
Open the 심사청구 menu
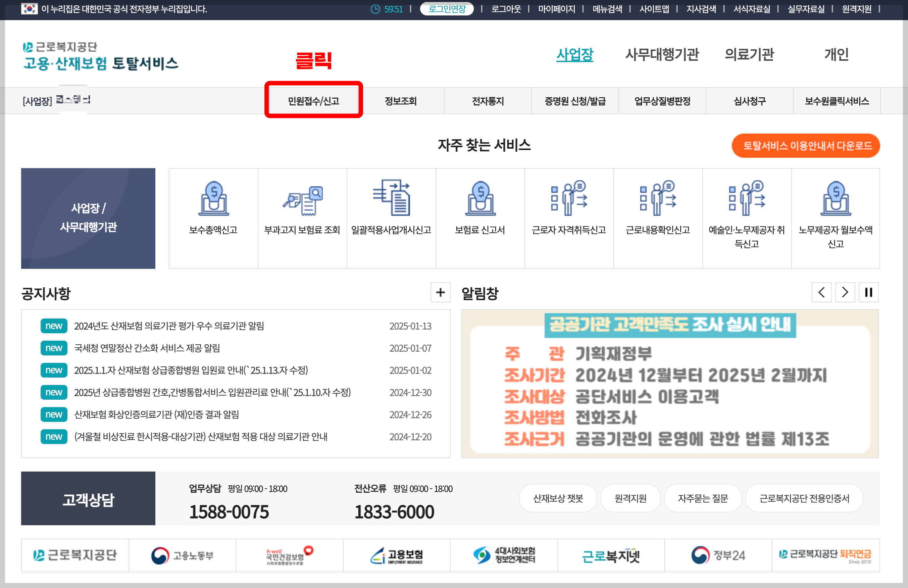(x=750, y=101)
